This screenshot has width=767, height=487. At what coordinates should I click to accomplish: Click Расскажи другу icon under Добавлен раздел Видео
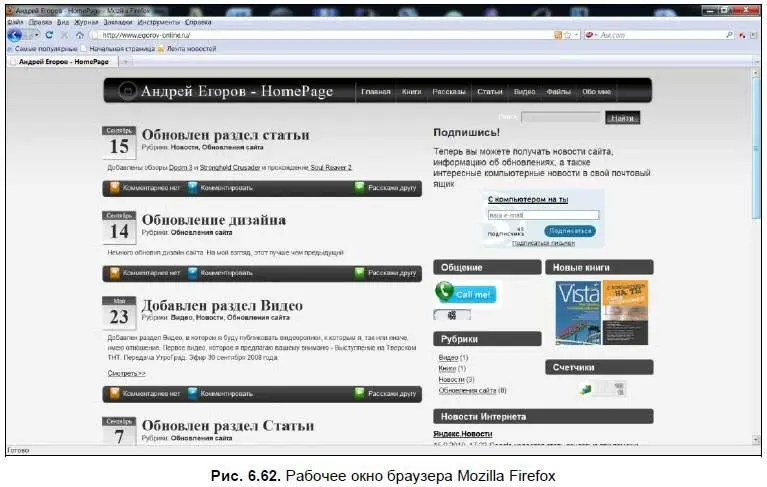[x=360, y=393]
